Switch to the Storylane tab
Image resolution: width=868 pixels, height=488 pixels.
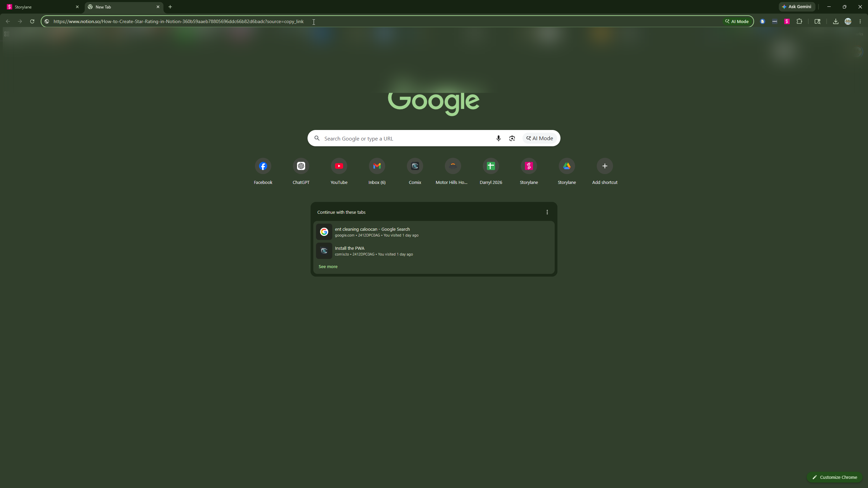click(42, 7)
